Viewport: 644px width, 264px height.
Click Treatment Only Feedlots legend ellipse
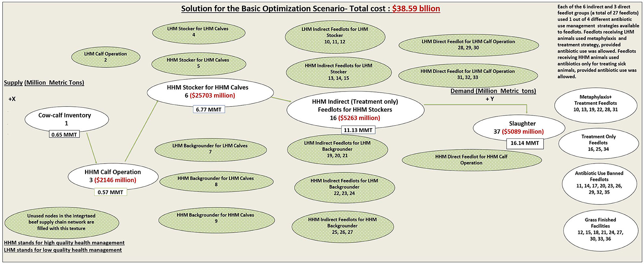(x=599, y=143)
